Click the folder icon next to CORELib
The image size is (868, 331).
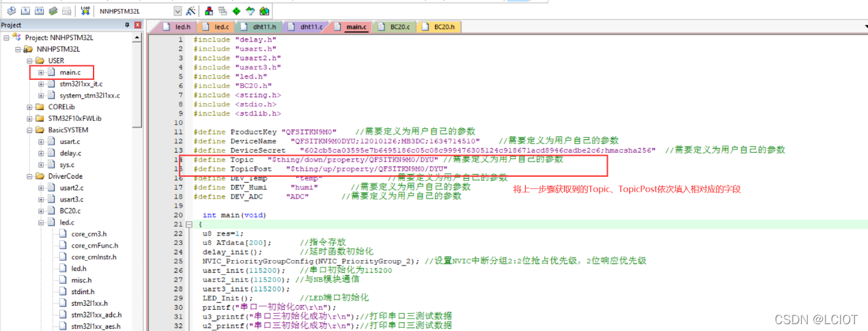click(40, 106)
